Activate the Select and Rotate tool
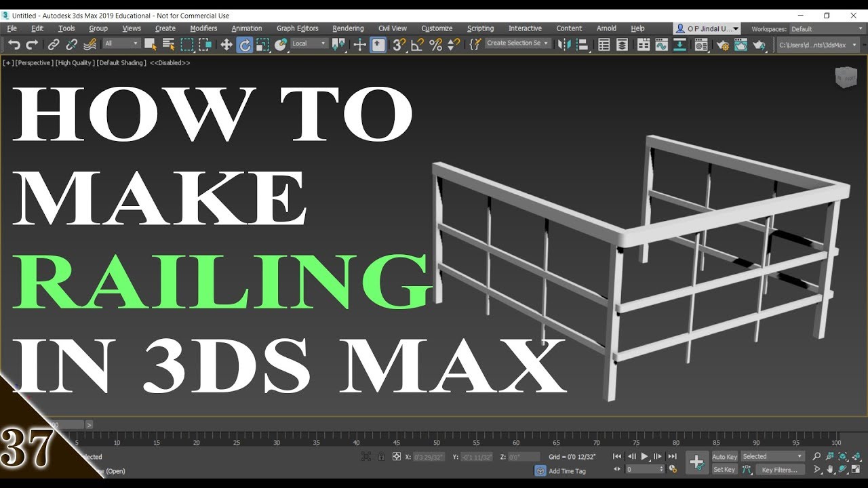This screenshot has height=488, width=868. (x=244, y=45)
